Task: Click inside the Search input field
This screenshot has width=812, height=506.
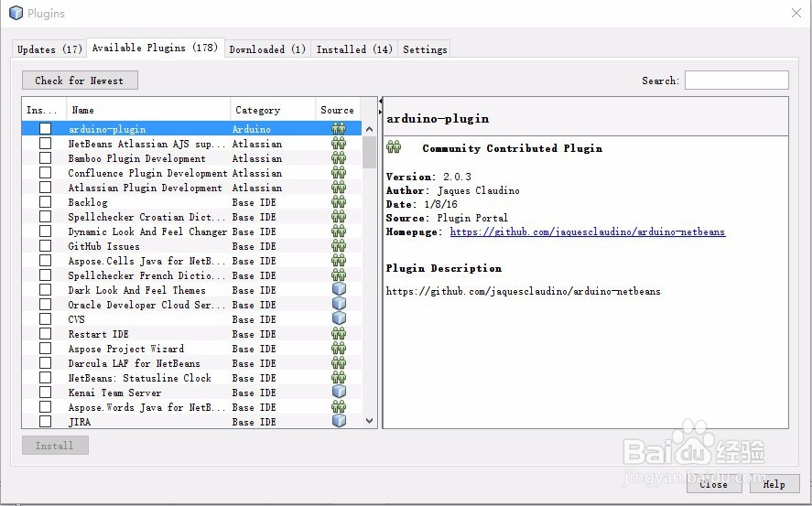Action: [x=736, y=81]
